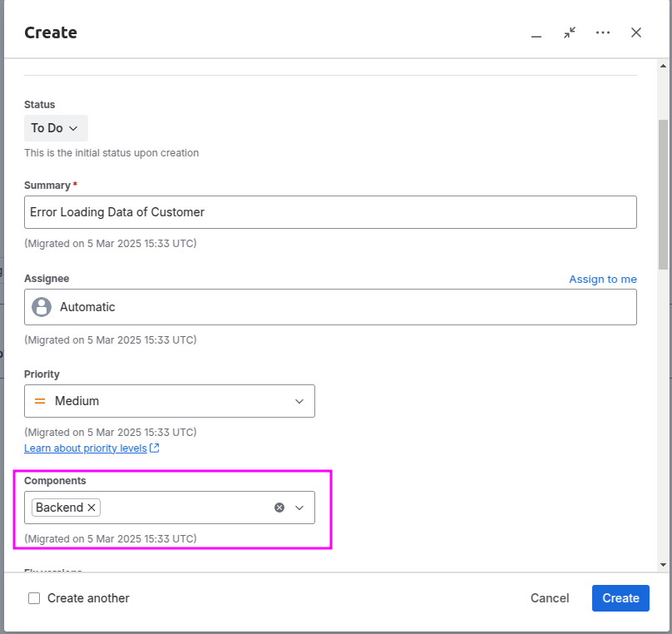672x634 pixels.
Task: Click the Assign to me link
Action: click(603, 280)
